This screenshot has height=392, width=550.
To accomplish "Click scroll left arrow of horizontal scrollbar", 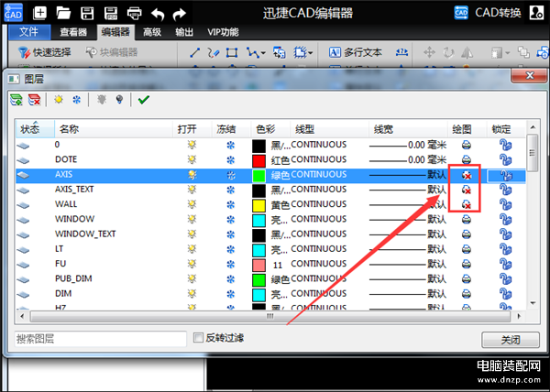I will pyautogui.click(x=22, y=316).
